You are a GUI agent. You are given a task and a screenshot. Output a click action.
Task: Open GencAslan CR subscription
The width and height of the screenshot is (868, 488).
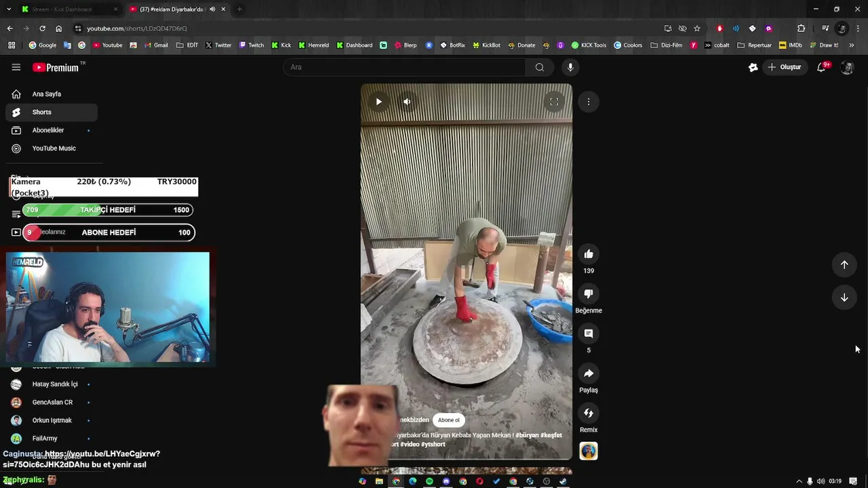pos(52,403)
